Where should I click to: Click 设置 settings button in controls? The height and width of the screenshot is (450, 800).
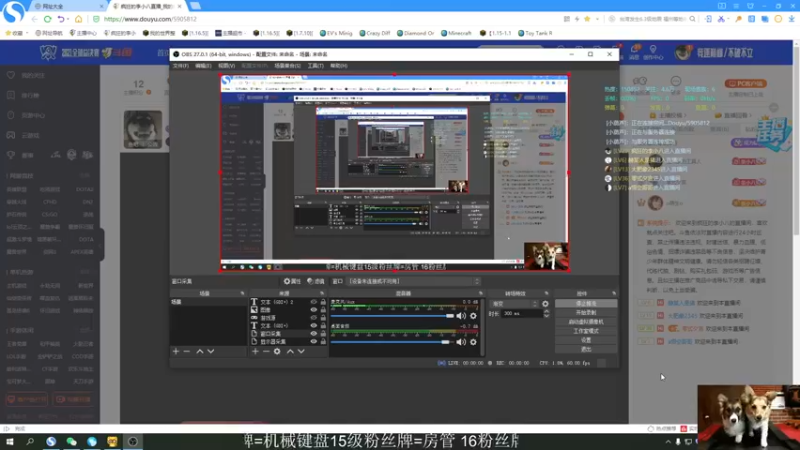pos(586,340)
